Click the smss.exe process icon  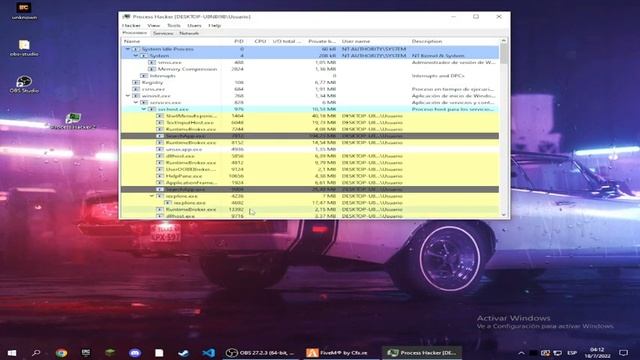[152, 62]
